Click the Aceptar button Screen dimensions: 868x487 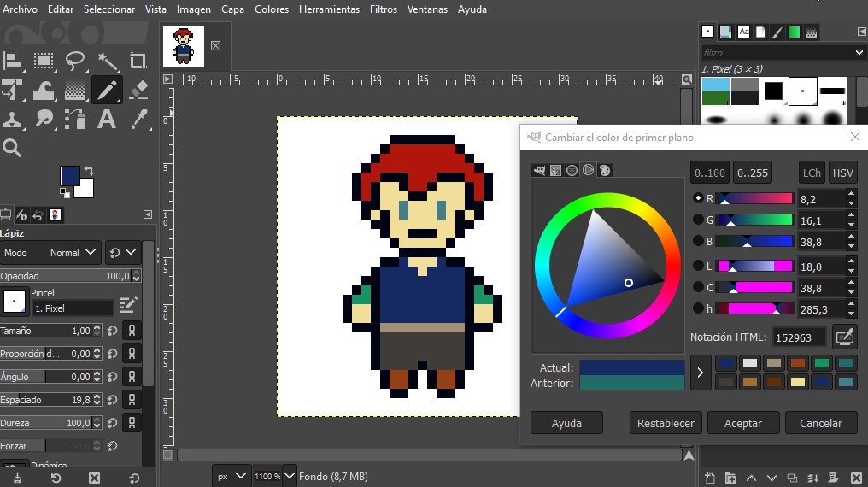click(x=742, y=423)
